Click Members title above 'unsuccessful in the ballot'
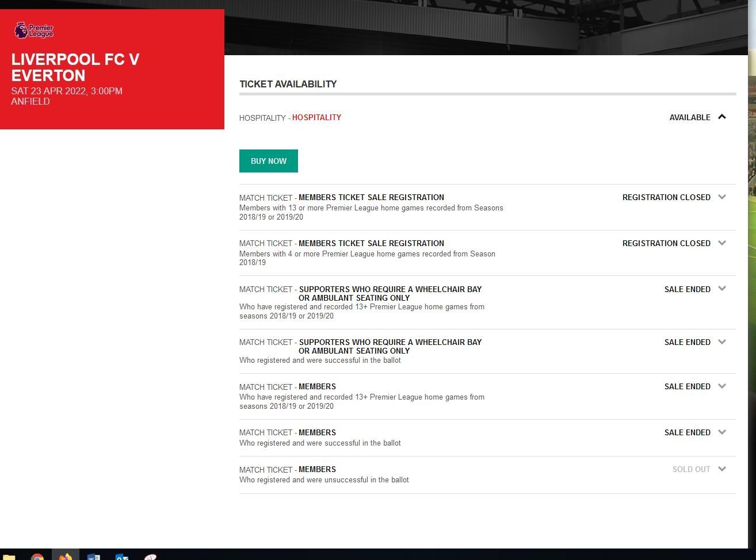This screenshot has height=560, width=756. pos(317,469)
